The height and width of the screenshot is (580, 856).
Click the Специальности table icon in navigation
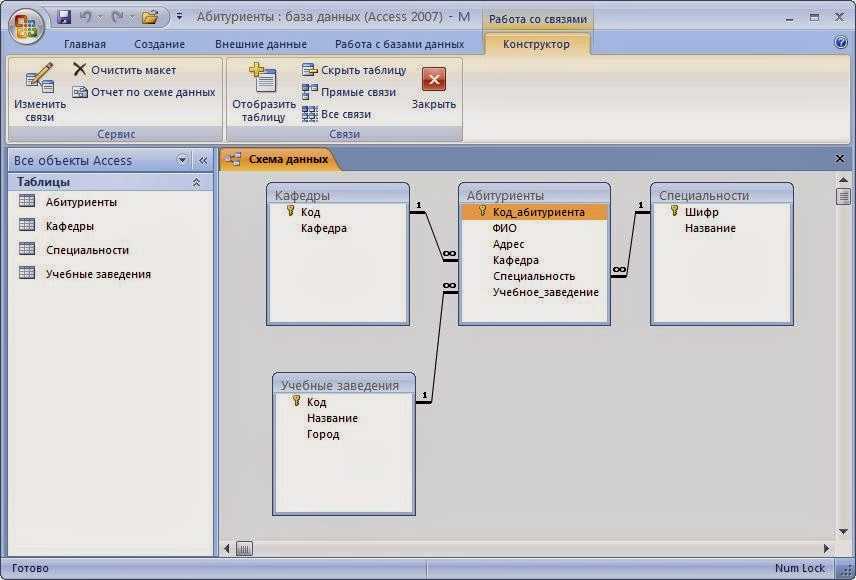pos(27,249)
